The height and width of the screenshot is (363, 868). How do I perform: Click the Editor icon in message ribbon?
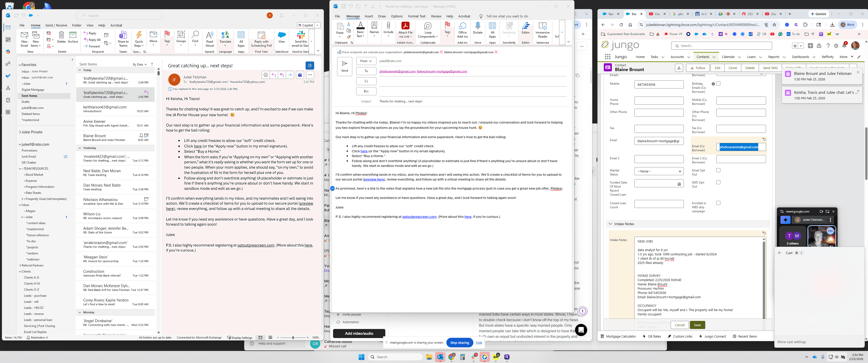[526, 28]
